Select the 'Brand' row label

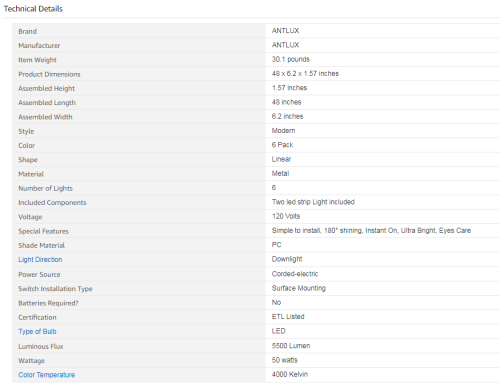tap(27, 31)
